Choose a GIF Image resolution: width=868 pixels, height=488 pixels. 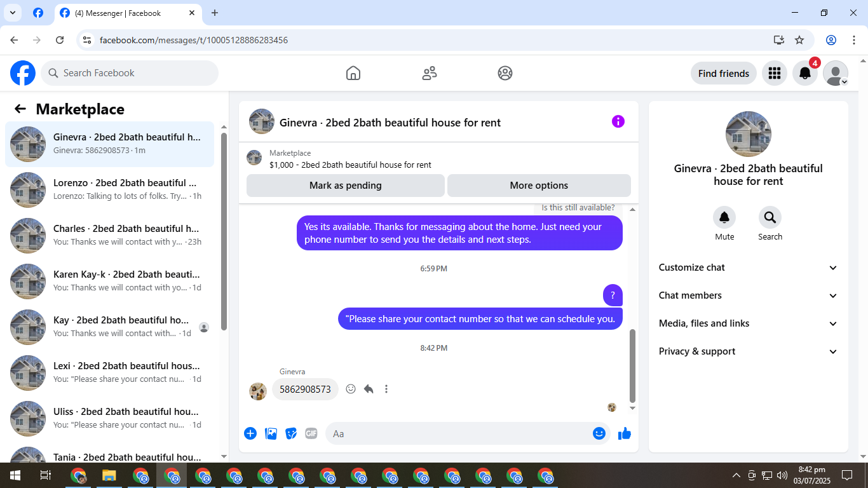pos(311,433)
